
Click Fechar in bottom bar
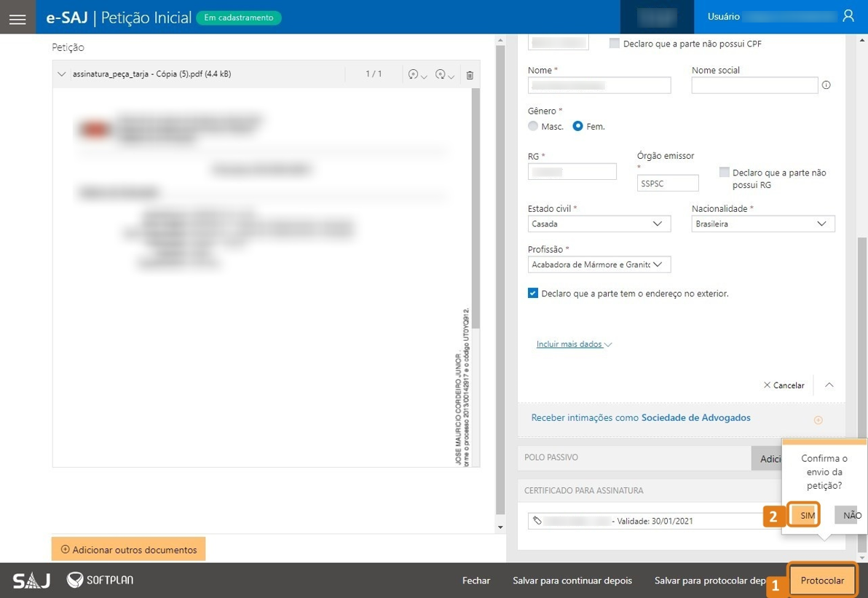pos(476,581)
